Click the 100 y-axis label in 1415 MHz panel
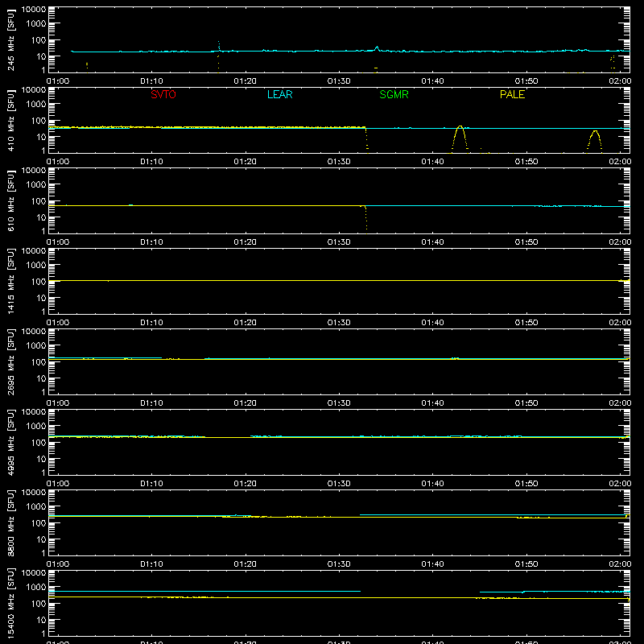Image resolution: width=644 pixels, height=644 pixels. (39, 282)
